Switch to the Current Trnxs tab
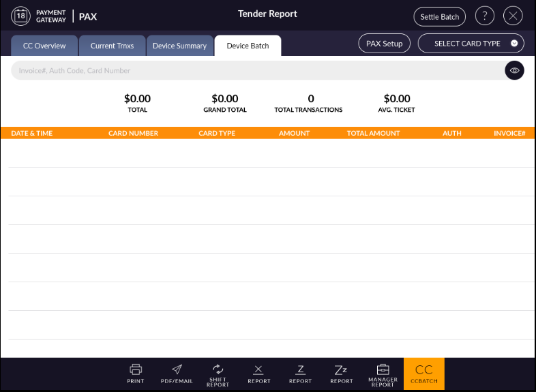 [x=112, y=46]
